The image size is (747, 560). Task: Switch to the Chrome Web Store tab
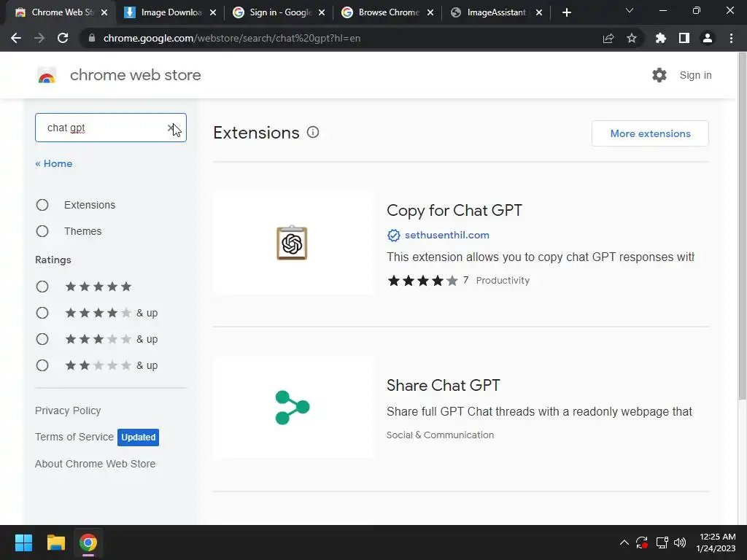point(61,12)
